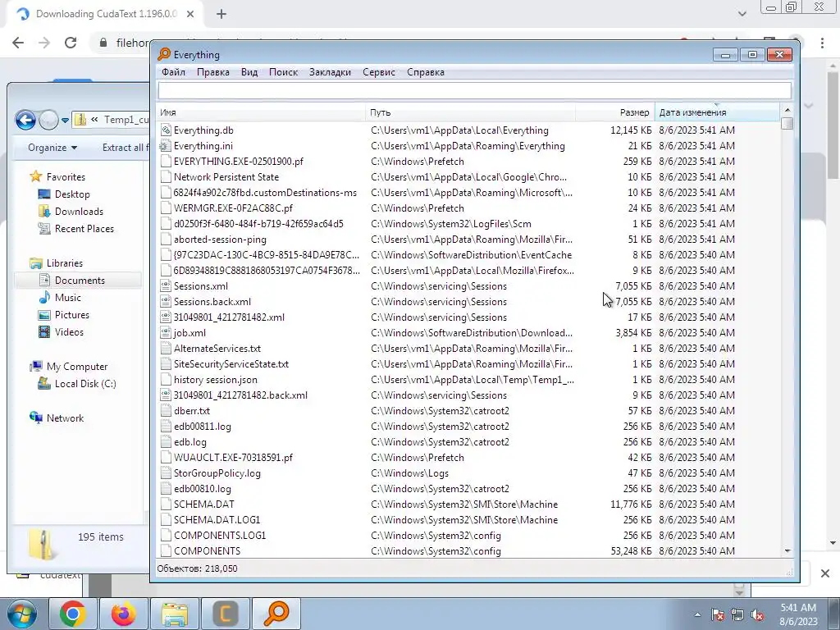This screenshot has width=840, height=630.
Task: Open the Windows Start menu
Action: [x=21, y=614]
